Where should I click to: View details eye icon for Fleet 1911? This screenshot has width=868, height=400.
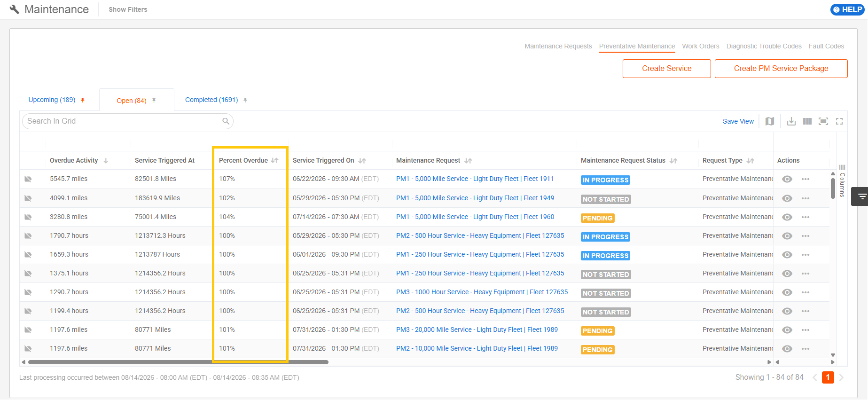(x=787, y=179)
